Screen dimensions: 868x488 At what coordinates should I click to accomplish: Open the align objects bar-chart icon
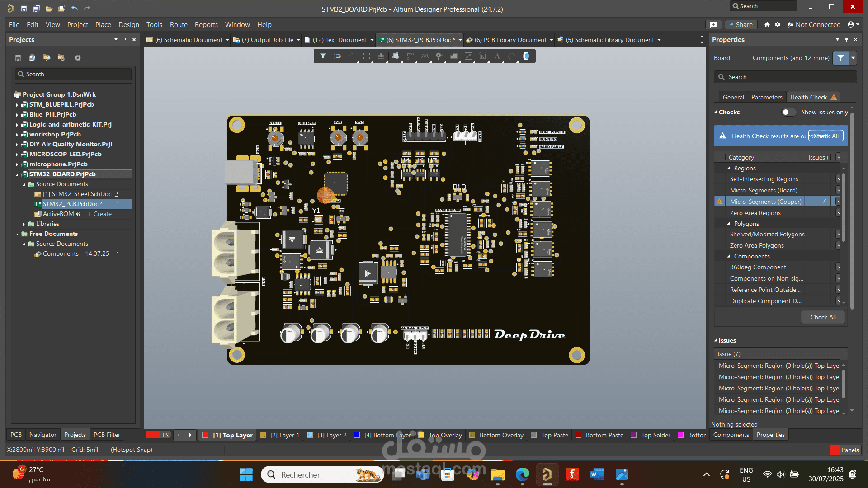point(381,56)
